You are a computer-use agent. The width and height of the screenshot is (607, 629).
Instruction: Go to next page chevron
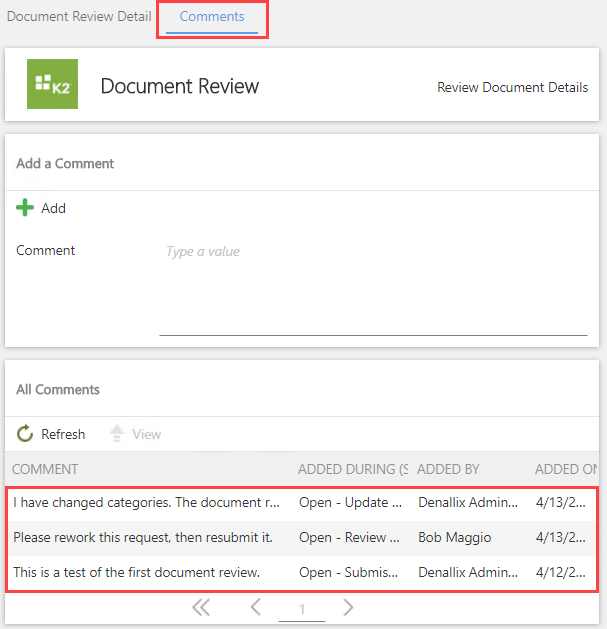click(x=348, y=607)
